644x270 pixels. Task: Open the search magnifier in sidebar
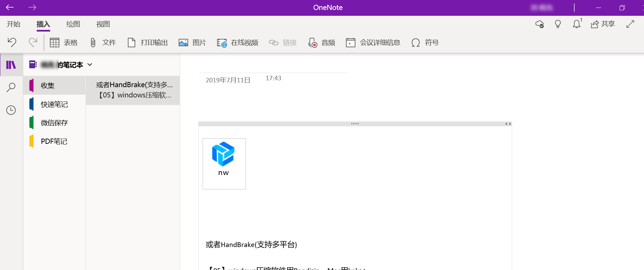(11, 87)
